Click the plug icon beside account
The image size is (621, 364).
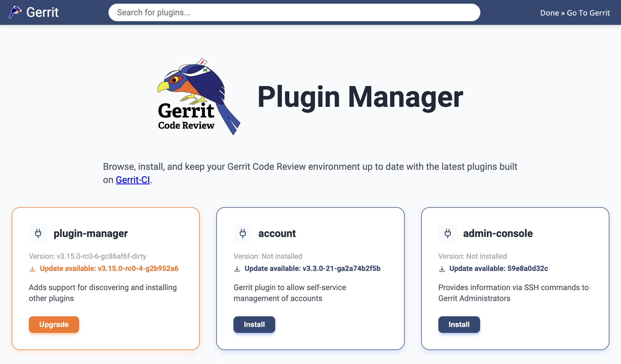coord(243,233)
